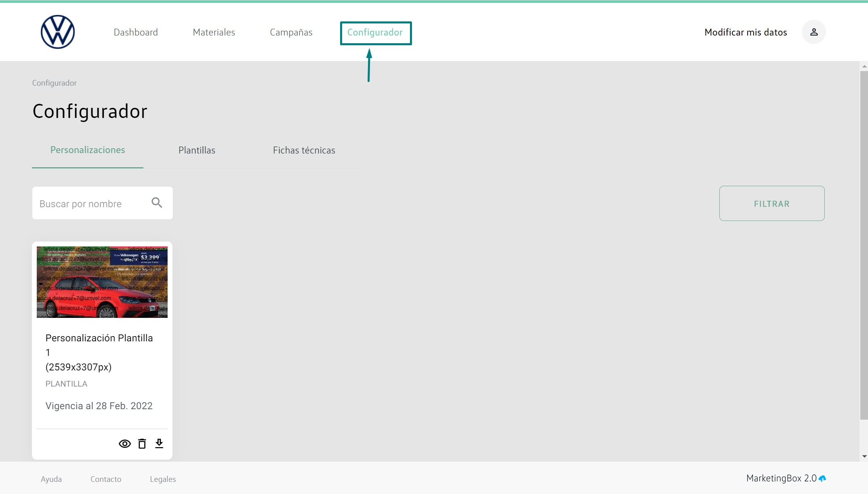Click the Volkswagen logo

pyautogui.click(x=58, y=32)
